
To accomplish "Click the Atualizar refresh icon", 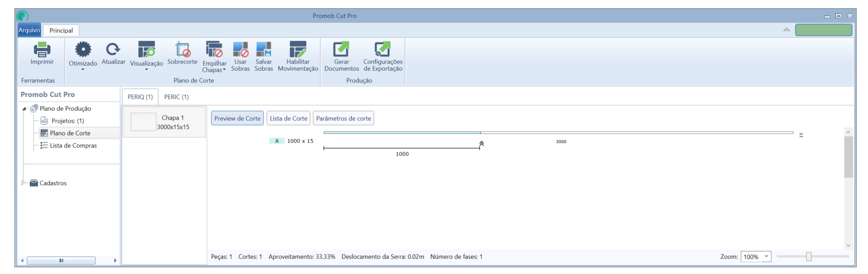I will pos(113,49).
